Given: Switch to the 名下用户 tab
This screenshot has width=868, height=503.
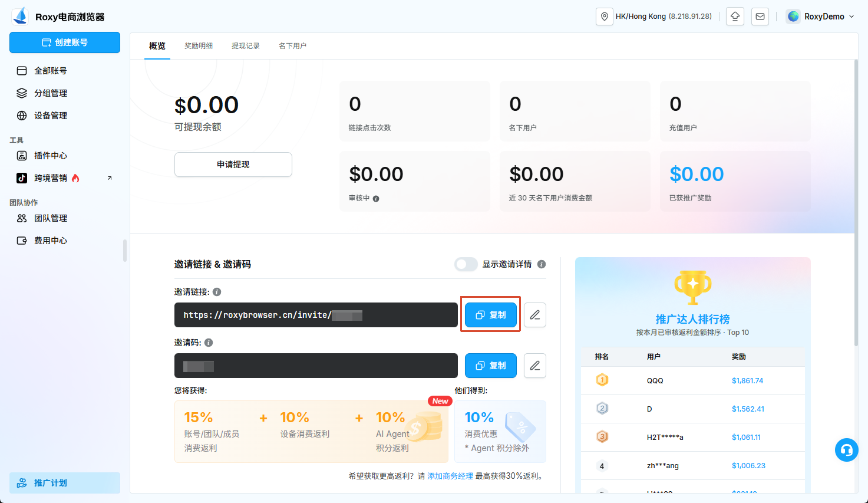Looking at the screenshot, I should pyautogui.click(x=293, y=45).
